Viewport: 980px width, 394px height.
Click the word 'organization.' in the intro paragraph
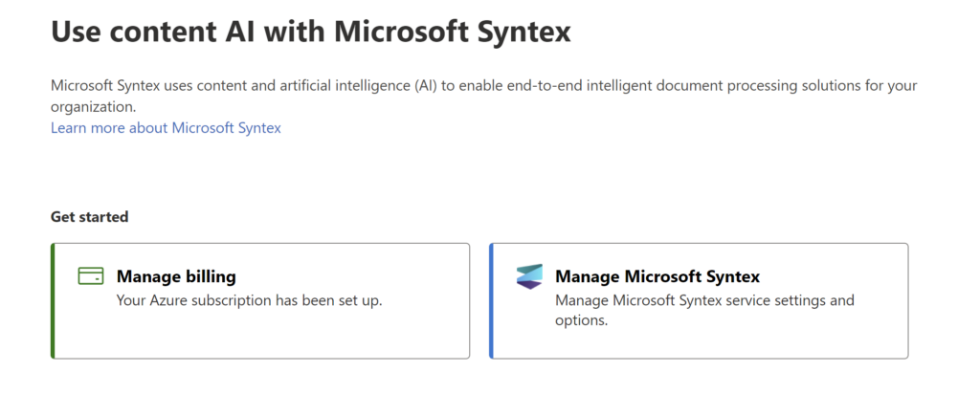click(x=93, y=107)
